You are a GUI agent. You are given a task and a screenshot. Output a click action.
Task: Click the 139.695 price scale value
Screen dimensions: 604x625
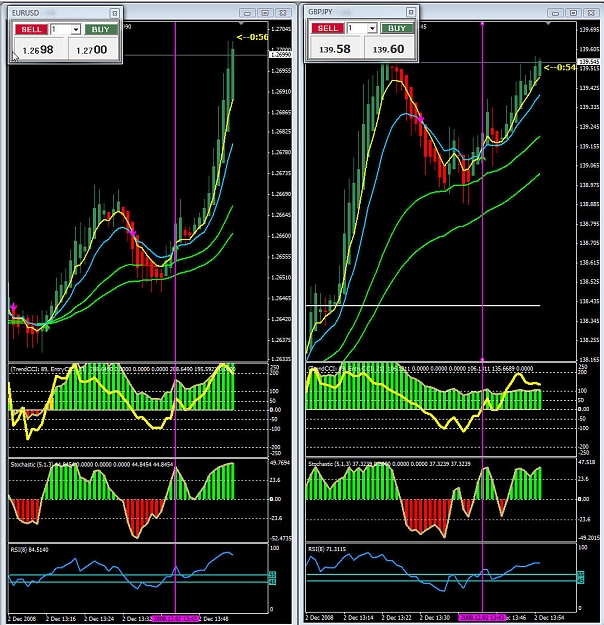(589, 29)
